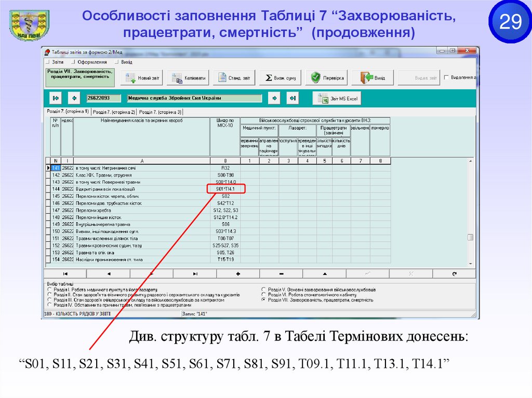This screenshot has height=398, width=532.
Task: Click navigator minus delete-row button
Action: click(281, 273)
